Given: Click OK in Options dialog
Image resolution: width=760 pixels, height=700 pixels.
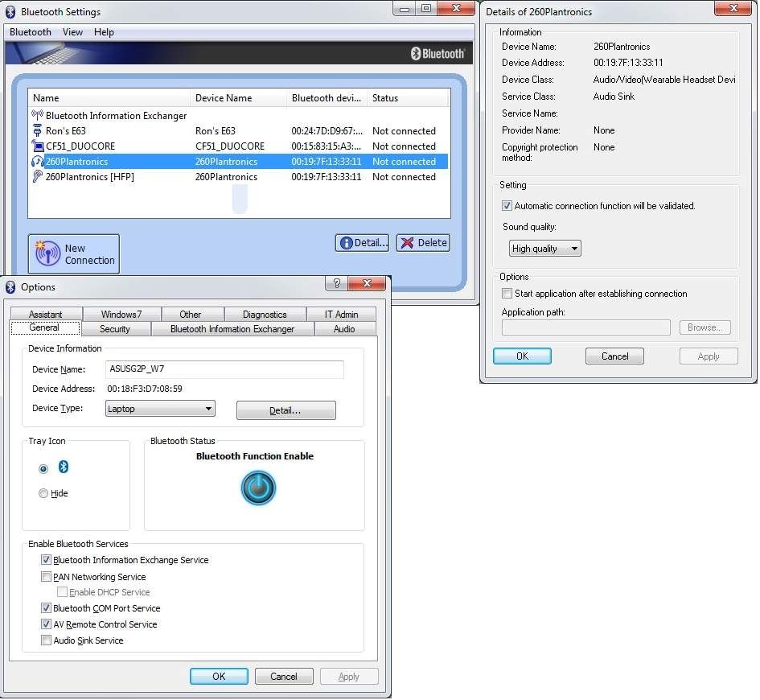Looking at the screenshot, I should click(x=219, y=676).
